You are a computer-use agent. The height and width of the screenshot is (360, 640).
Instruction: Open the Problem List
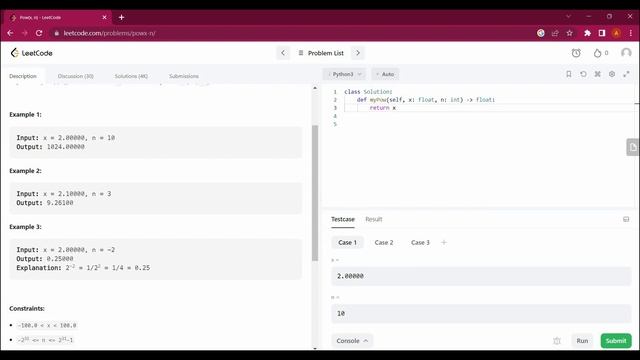(321, 53)
